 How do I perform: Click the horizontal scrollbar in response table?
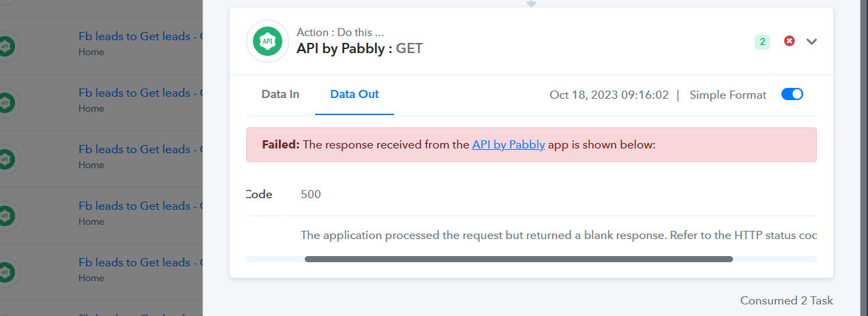pos(518,259)
